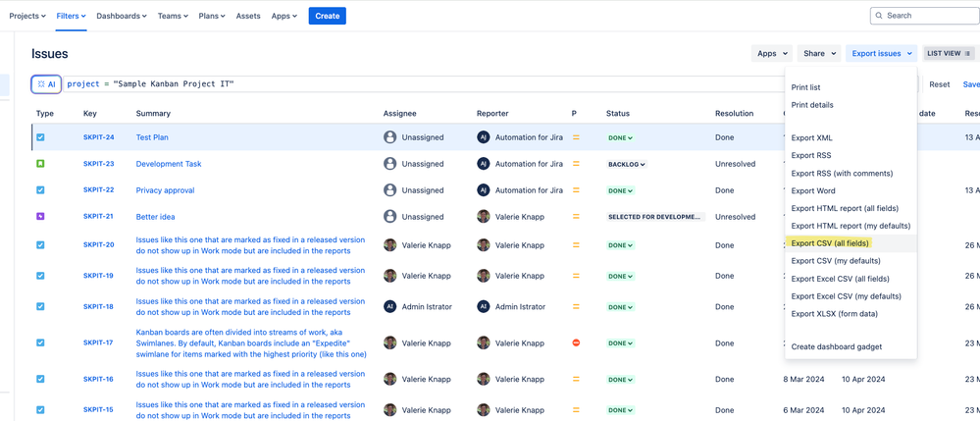The height and width of the screenshot is (421, 980).
Task: Click the story type icon for SKPIT-23
Action: pyautogui.click(x=40, y=164)
